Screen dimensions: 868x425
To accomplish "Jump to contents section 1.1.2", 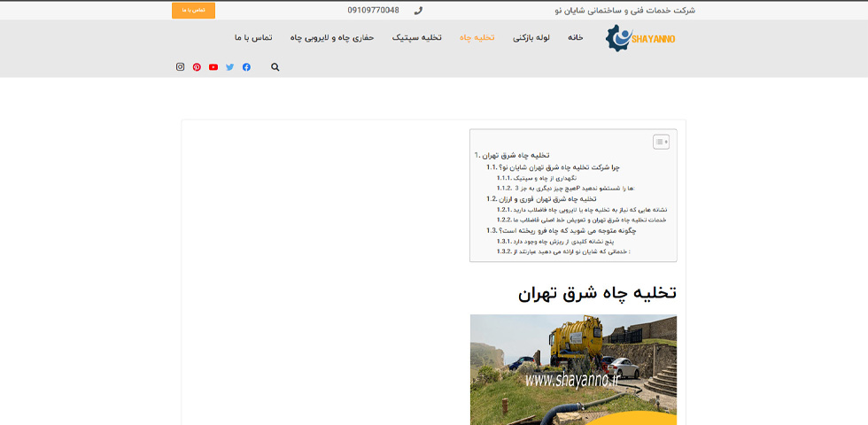I will coord(566,188).
